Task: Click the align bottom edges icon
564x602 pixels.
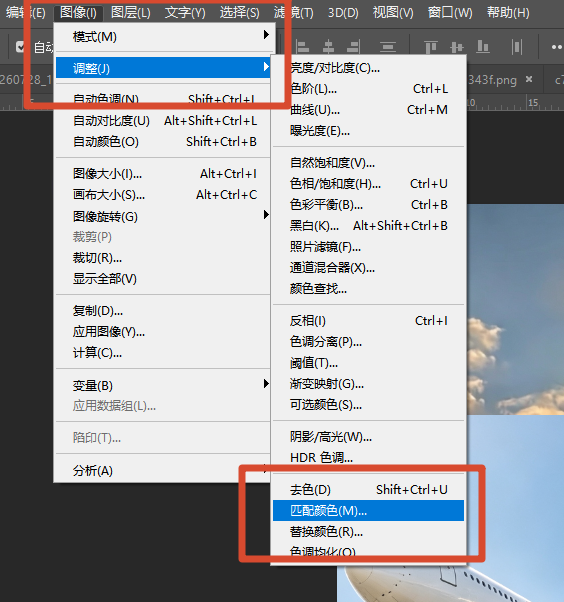Action: (x=483, y=47)
